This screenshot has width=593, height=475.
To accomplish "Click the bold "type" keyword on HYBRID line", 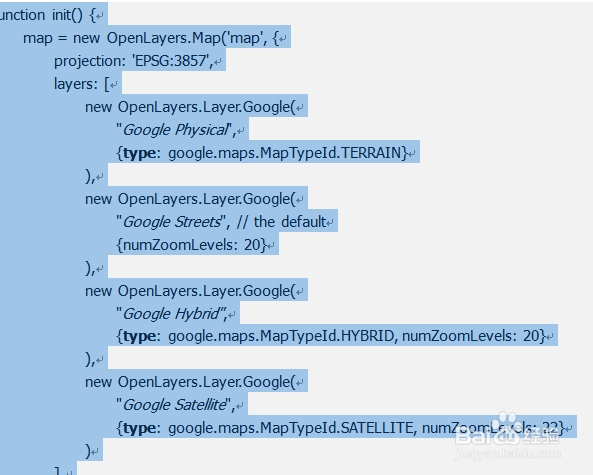I will click(x=139, y=336).
